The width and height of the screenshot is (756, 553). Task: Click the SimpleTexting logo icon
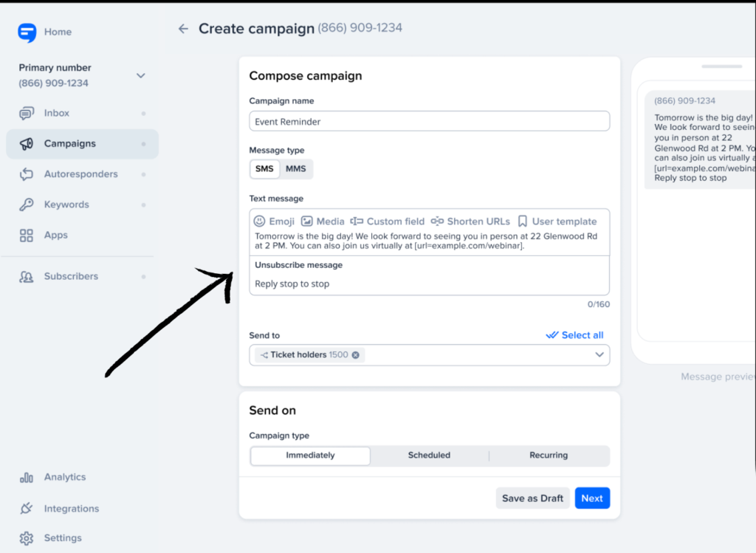pos(27,32)
